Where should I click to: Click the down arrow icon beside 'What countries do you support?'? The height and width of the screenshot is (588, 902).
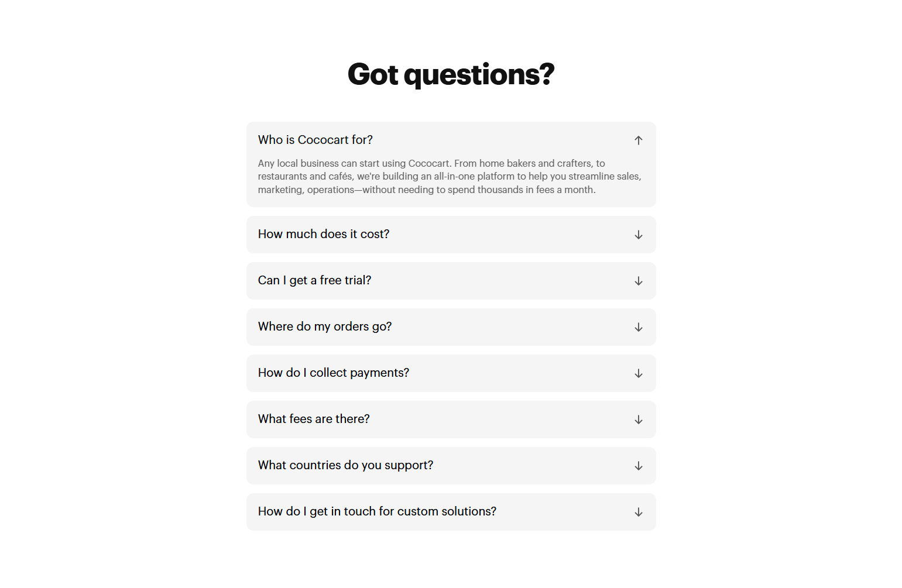[x=638, y=466]
